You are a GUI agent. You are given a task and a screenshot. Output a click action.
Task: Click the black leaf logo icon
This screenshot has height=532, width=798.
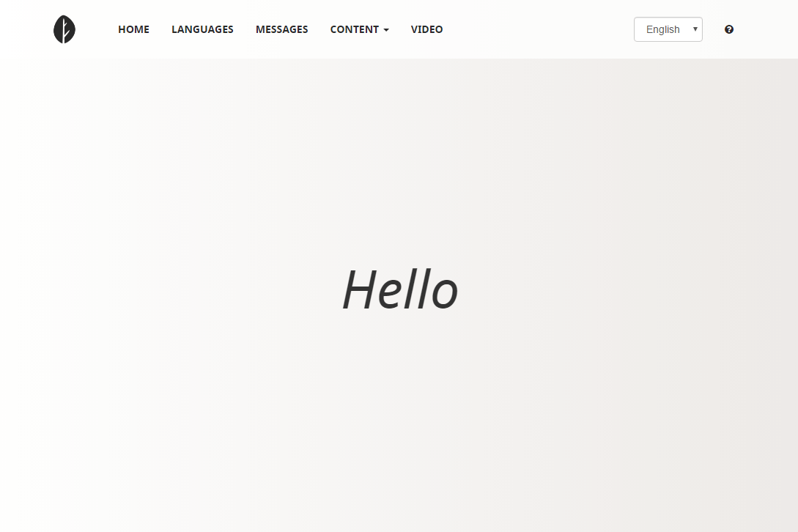click(x=64, y=29)
